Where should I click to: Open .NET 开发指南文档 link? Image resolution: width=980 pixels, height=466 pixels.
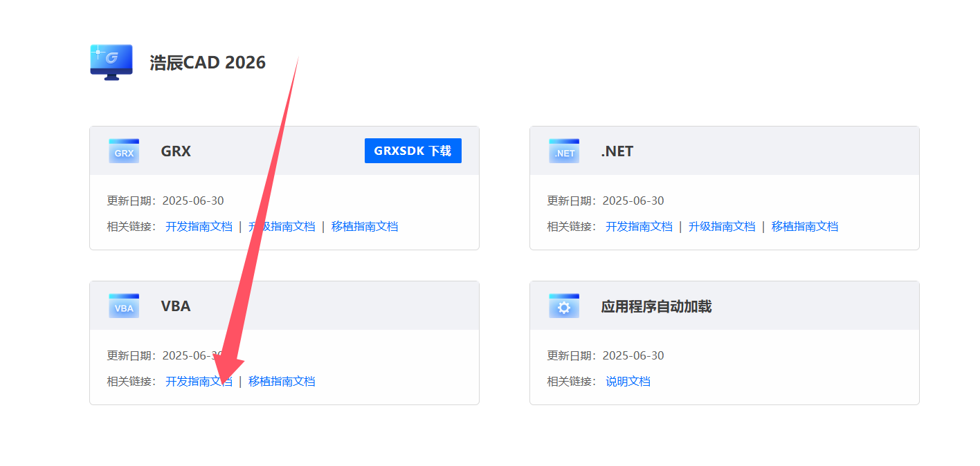(639, 226)
